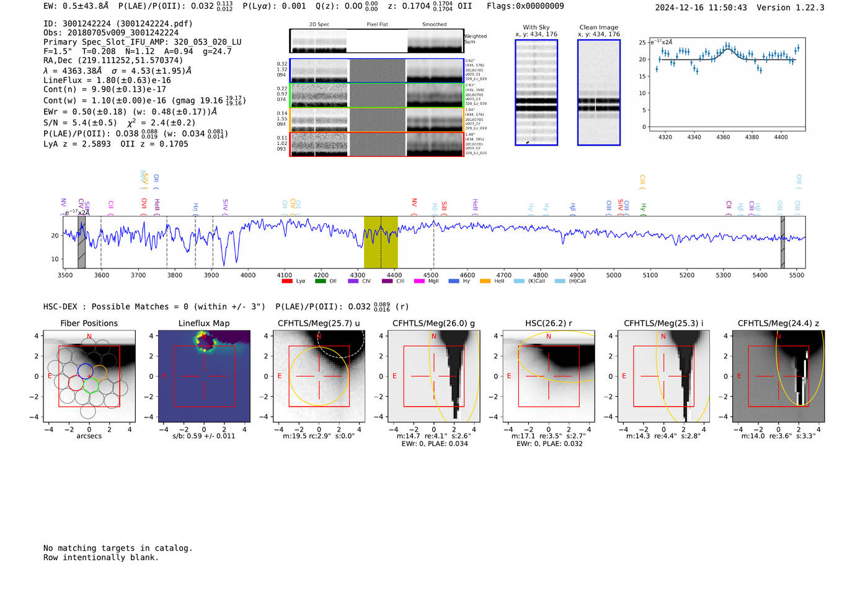
Task: Click the 2024-12-16 11:50:43 timestamp
Action: tap(701, 7)
